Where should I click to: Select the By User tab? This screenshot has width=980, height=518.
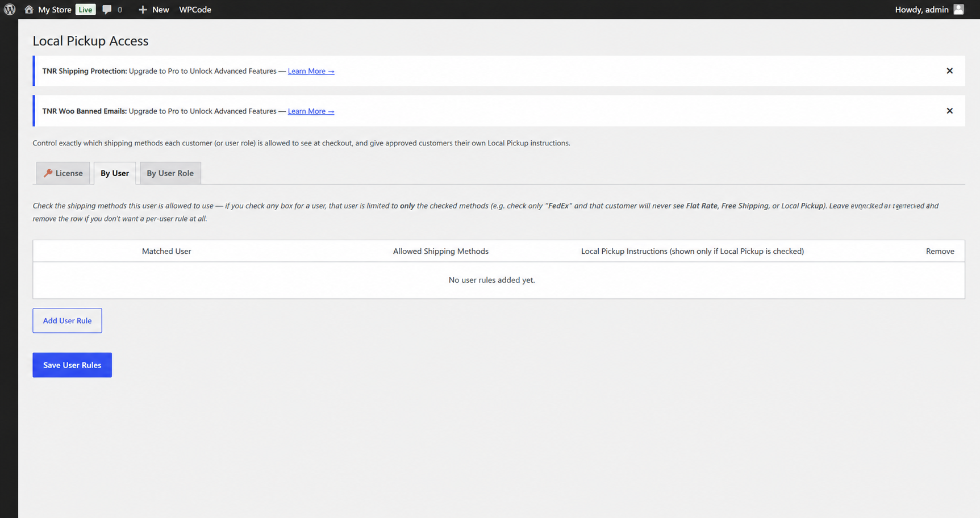click(115, 173)
